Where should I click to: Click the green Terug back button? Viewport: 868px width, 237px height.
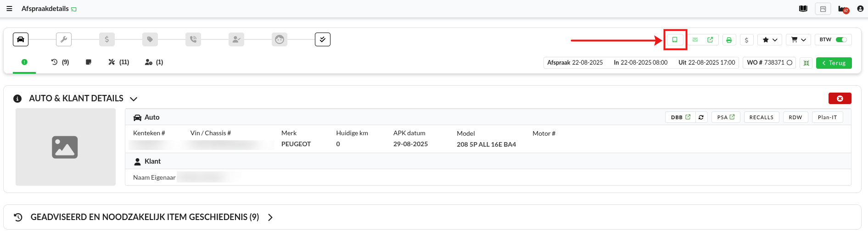834,63
